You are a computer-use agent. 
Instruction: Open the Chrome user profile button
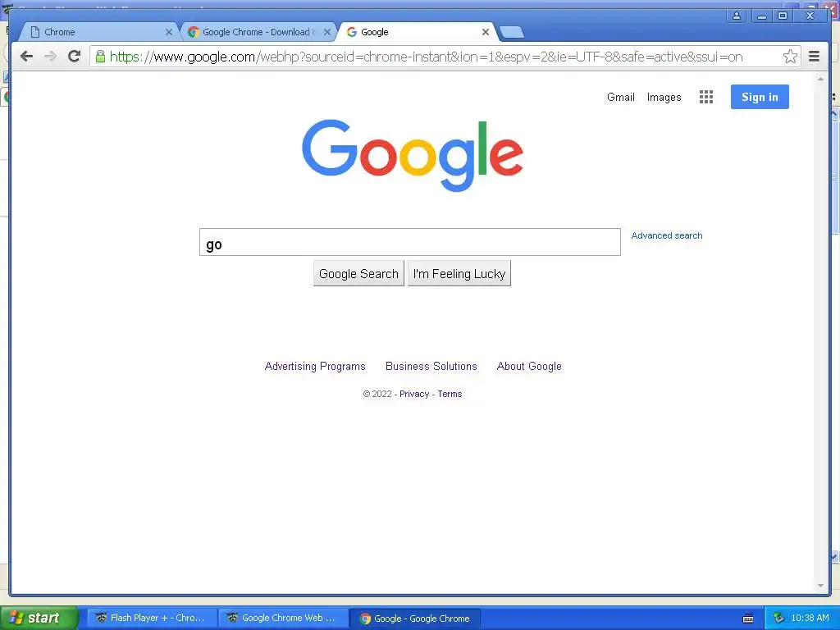737,16
